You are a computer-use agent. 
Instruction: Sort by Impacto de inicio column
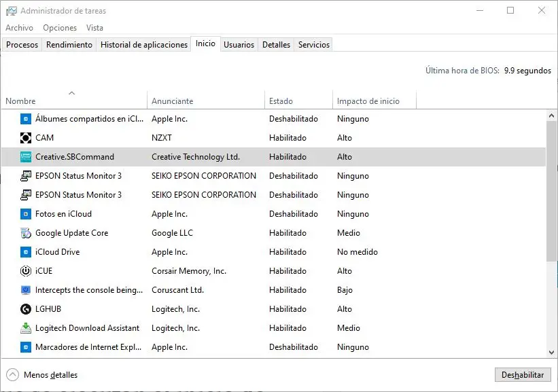[x=368, y=101]
